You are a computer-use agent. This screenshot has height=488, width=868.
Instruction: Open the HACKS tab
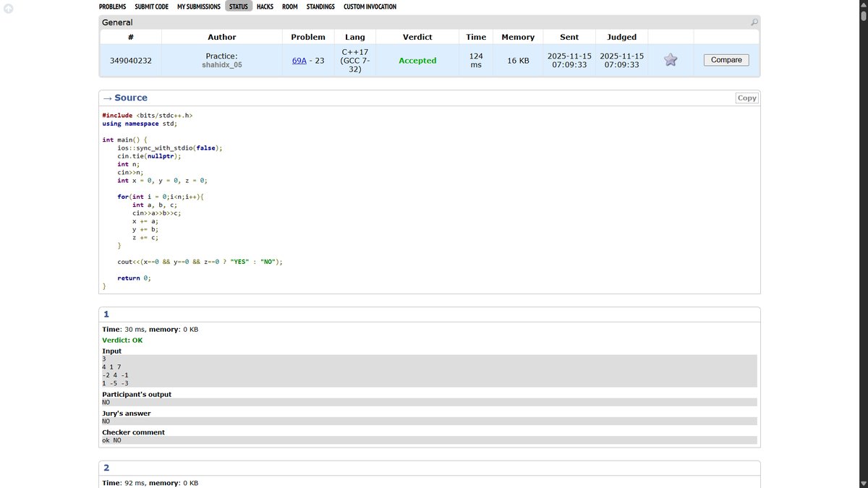tap(265, 7)
